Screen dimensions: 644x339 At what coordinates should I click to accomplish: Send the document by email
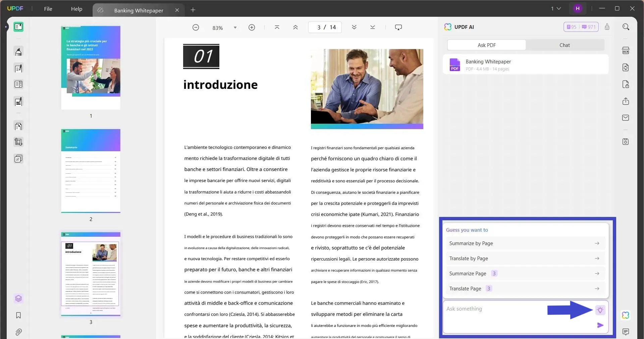click(x=626, y=118)
